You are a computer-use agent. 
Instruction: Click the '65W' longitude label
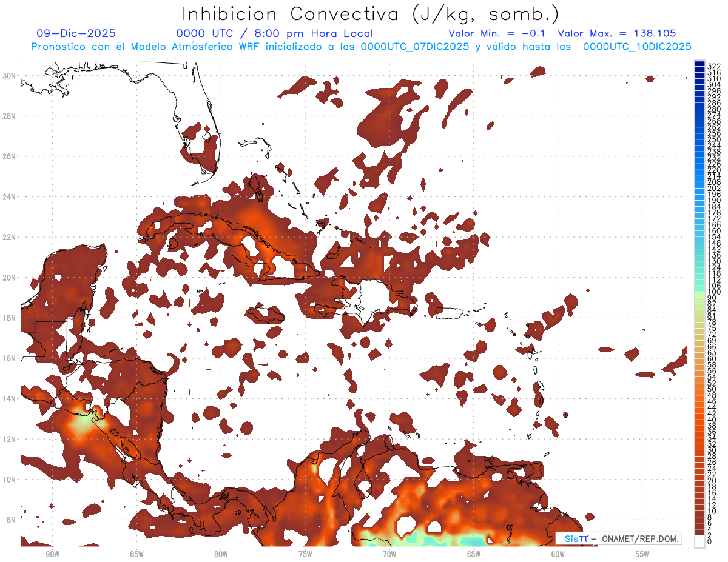point(474,554)
